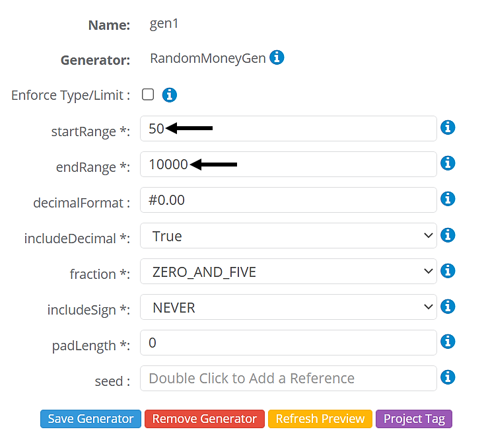This screenshot has width=484, height=448.
Task: Click the 'fraction *:' label
Action: (x=100, y=274)
